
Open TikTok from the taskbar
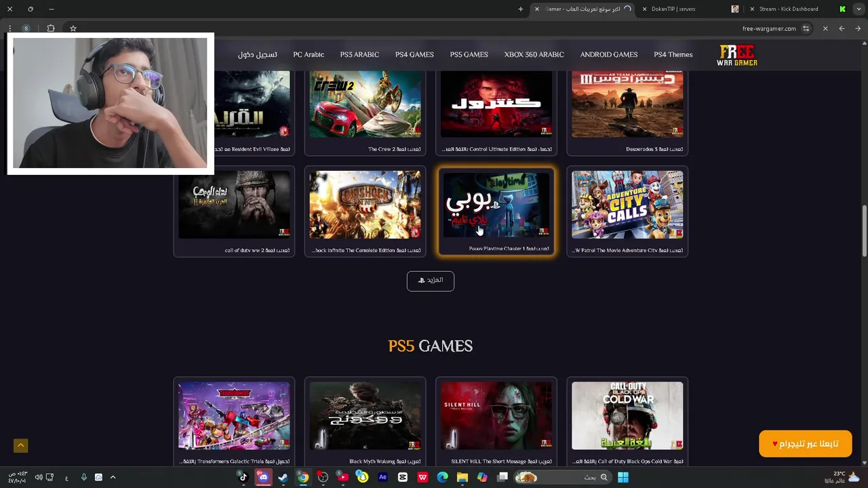coord(243,477)
